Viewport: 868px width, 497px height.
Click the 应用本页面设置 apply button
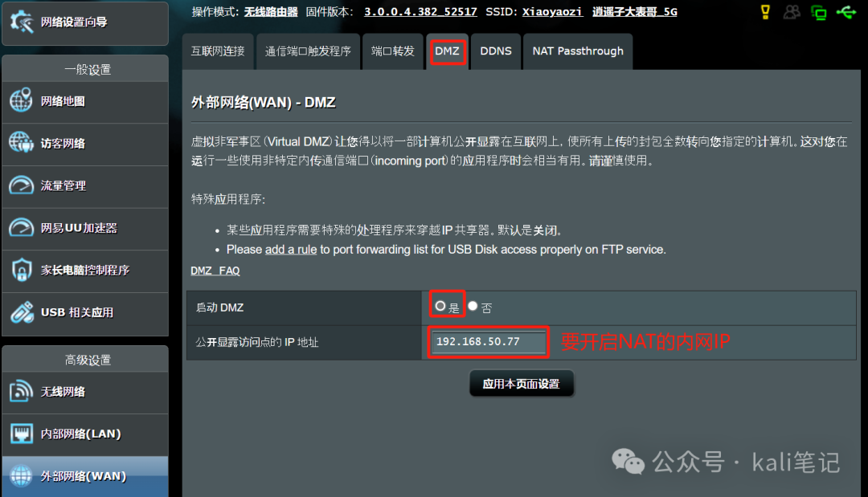point(522,384)
